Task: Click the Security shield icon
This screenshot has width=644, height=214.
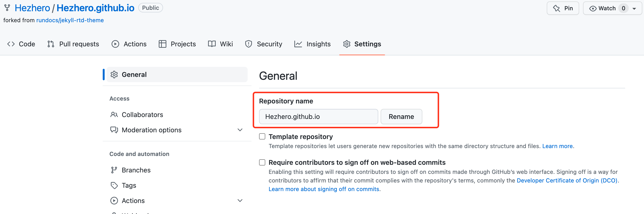Action: [249, 44]
